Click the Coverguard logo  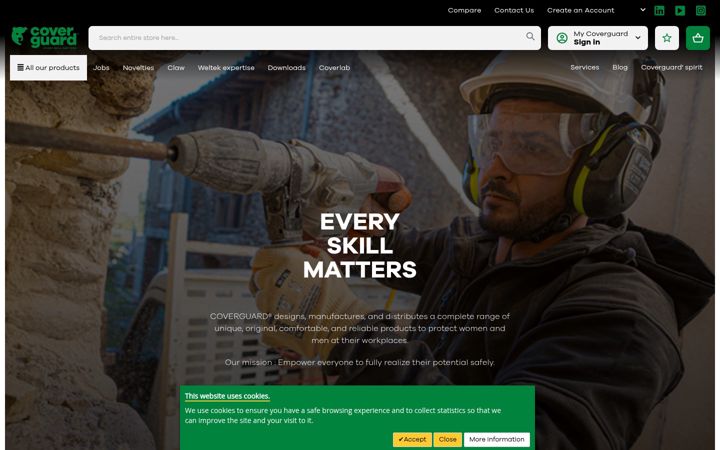pos(45,38)
